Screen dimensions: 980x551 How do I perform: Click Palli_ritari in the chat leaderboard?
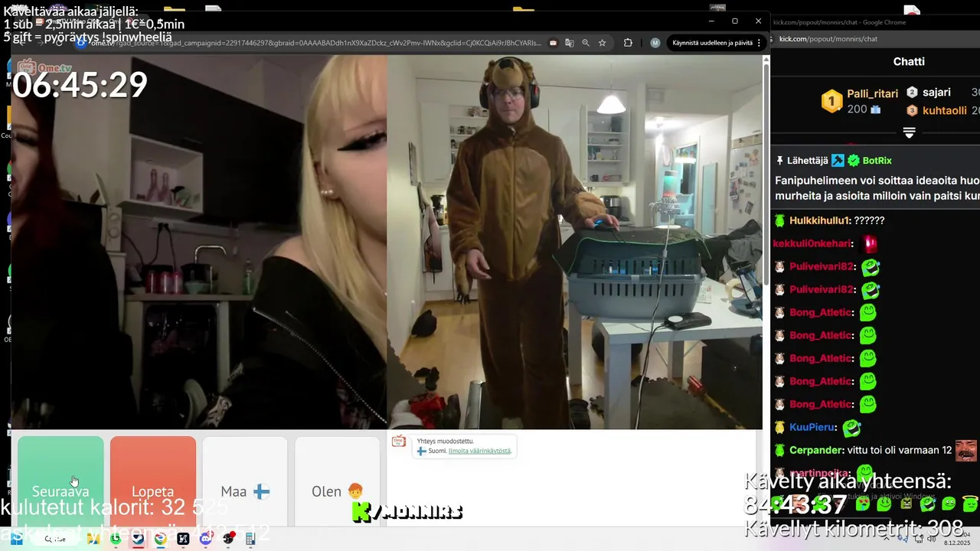(x=872, y=93)
